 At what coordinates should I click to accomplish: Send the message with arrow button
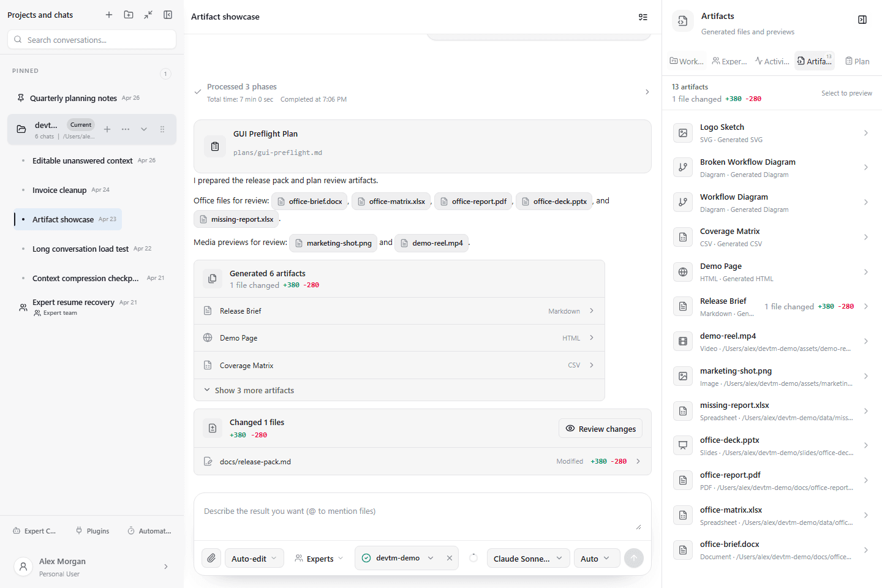coord(634,558)
